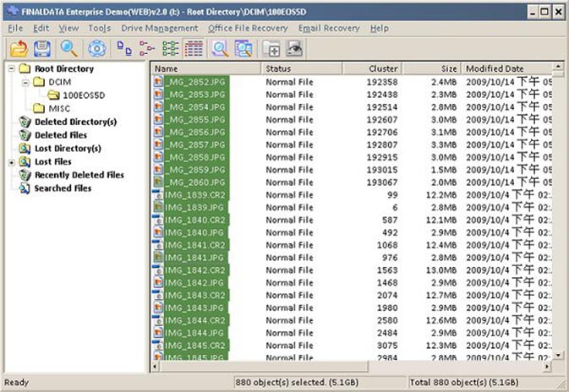The image size is (569, 392).
Task: Click file icon beside IMG_1839.CR2
Action: [158, 194]
